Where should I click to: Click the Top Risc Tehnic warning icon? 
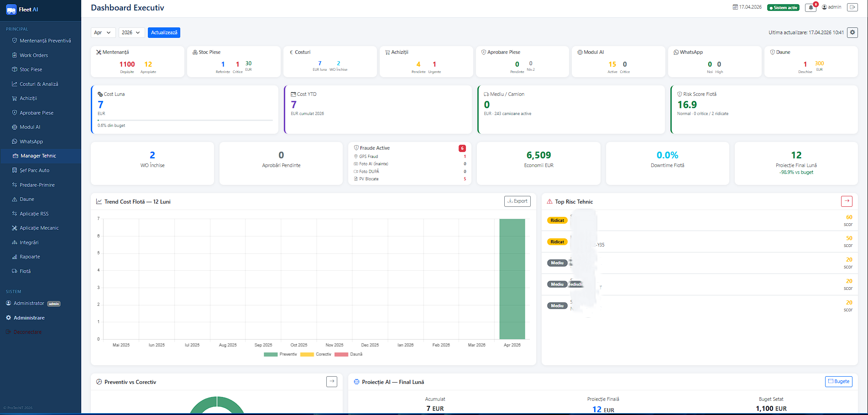click(549, 201)
